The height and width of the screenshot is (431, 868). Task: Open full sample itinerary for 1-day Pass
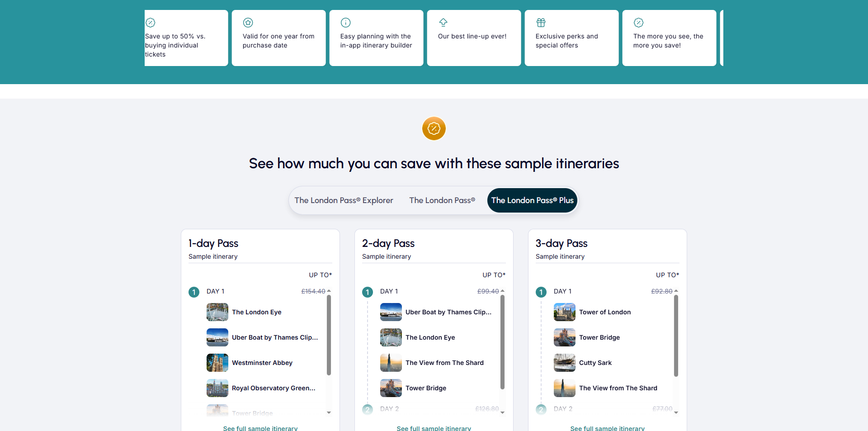click(260, 428)
